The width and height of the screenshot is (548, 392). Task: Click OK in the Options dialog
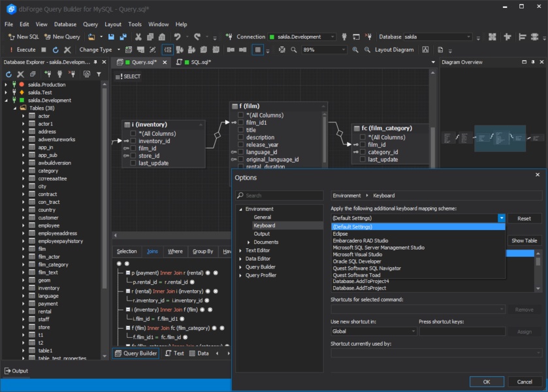pos(487,382)
